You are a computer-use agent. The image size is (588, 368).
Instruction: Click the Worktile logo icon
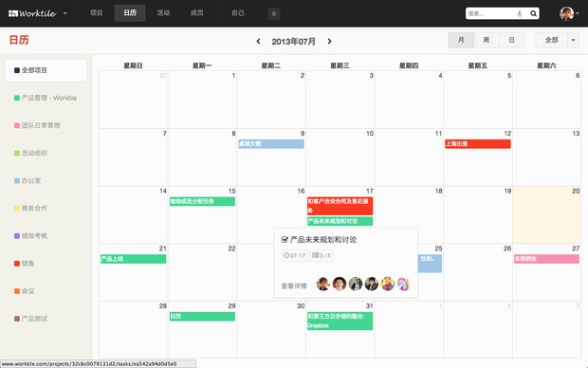[x=13, y=13]
